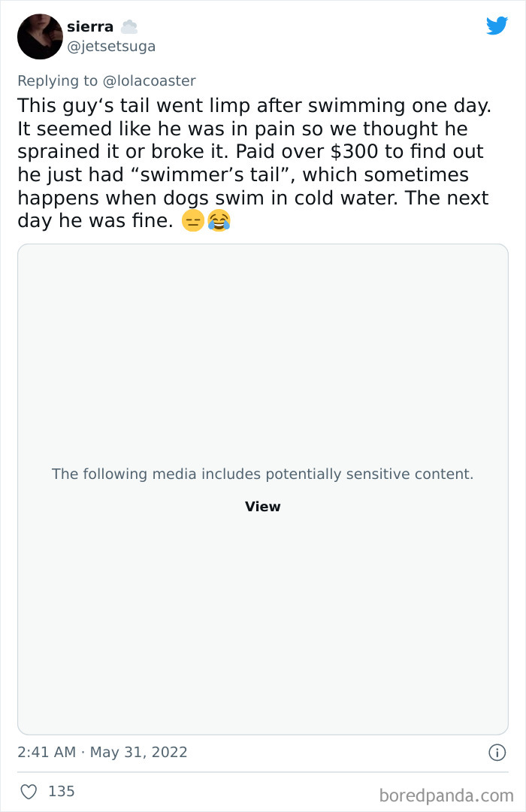The width and height of the screenshot is (526, 812).
Task: Open the @jetsetsuga handle
Action: [x=111, y=47]
